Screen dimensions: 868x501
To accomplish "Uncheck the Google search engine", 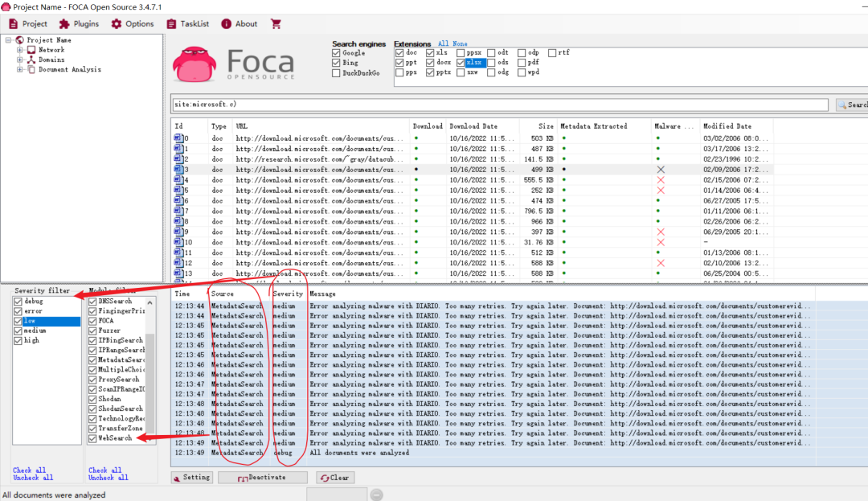I will point(336,53).
